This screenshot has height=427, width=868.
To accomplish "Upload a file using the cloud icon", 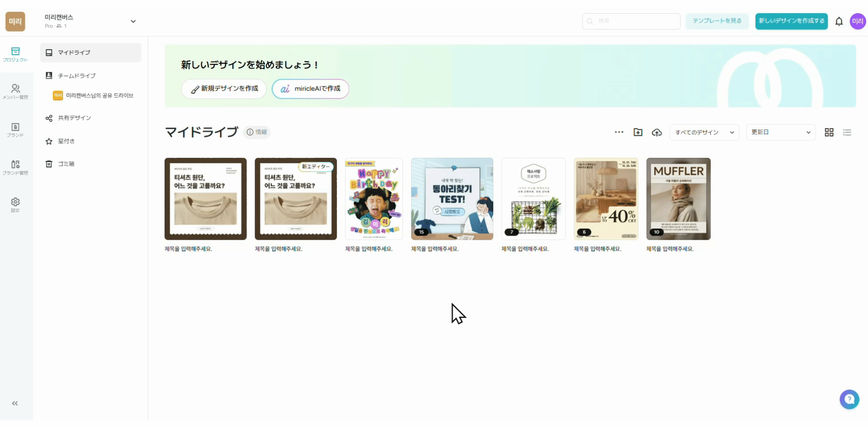I will [x=657, y=132].
